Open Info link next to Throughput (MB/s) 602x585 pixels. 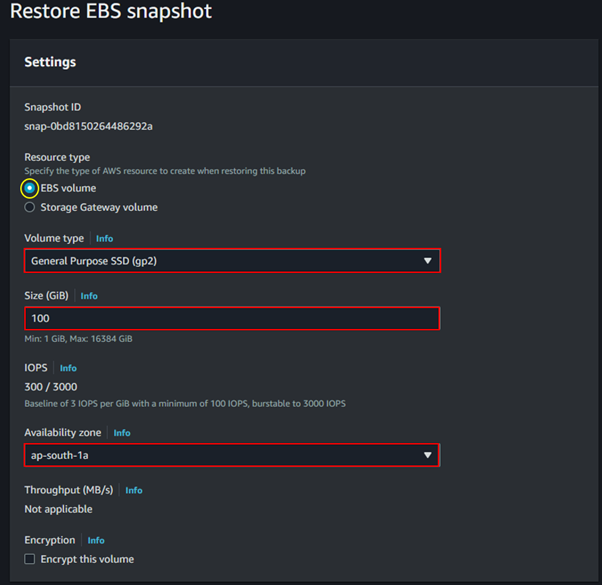point(134,490)
